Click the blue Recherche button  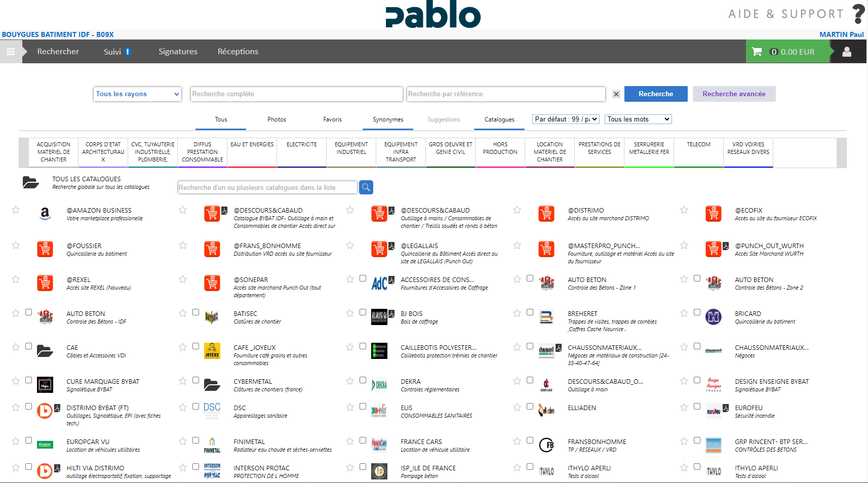[655, 94]
